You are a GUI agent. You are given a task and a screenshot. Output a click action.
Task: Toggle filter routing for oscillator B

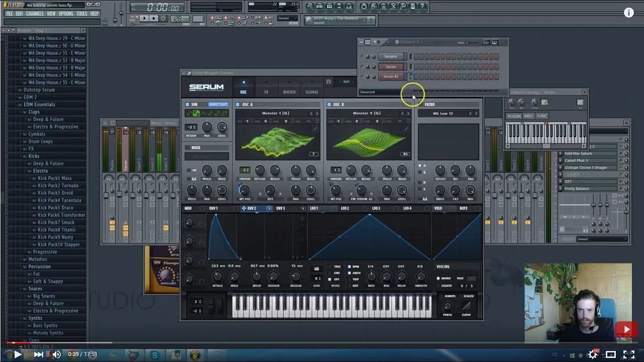tap(420, 172)
